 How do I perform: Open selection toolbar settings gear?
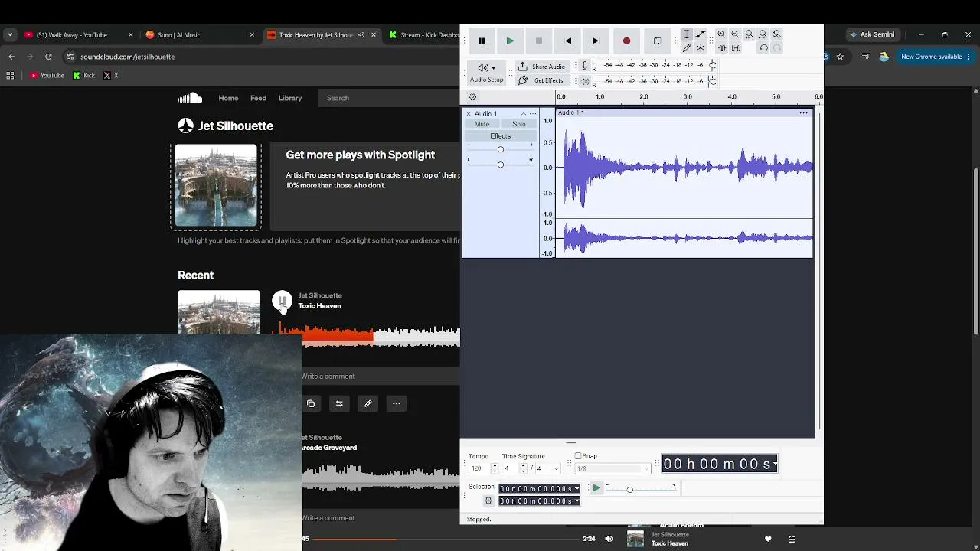(x=488, y=501)
